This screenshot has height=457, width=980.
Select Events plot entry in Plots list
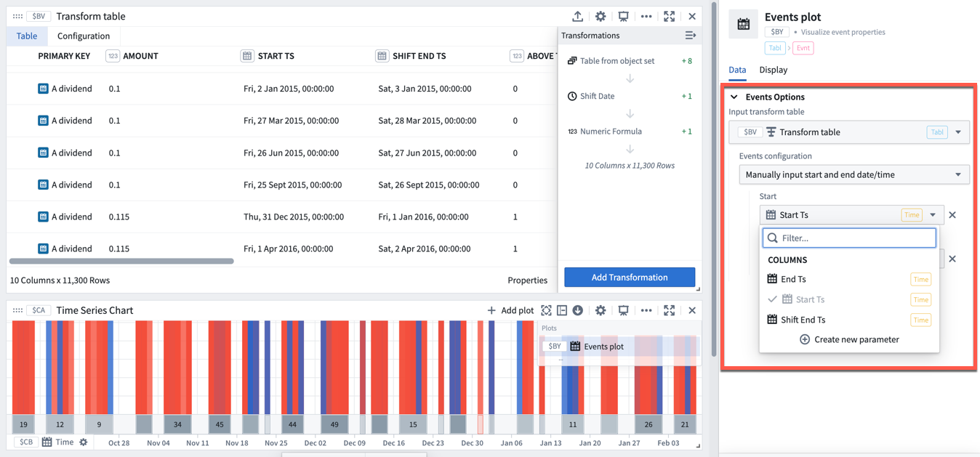(x=620, y=347)
